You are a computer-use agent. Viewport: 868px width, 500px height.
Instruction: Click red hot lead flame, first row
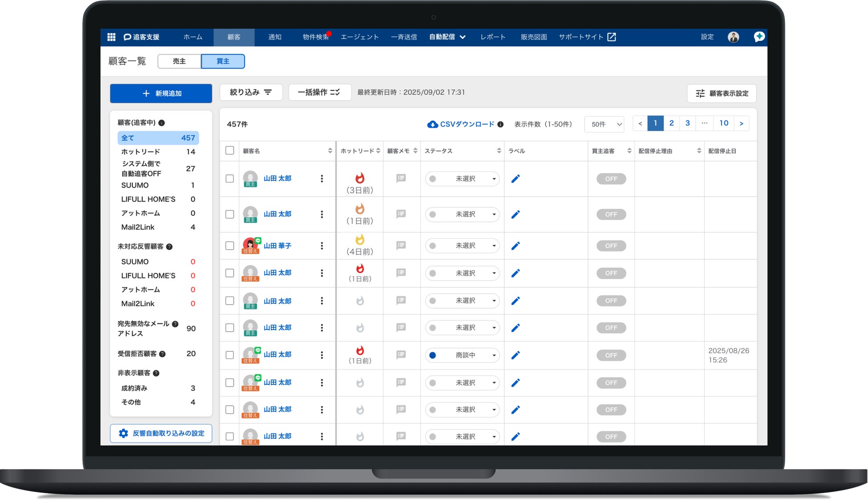(x=360, y=178)
